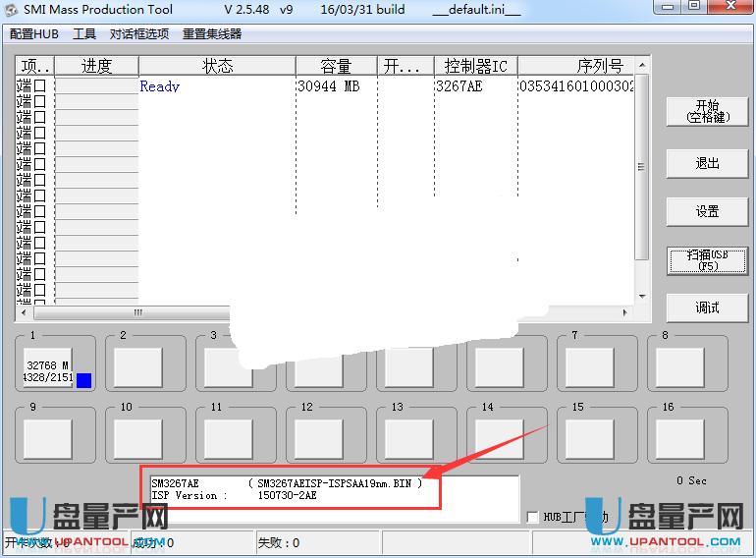Select empty port slot 8
The image size is (756, 558).
tap(679, 367)
